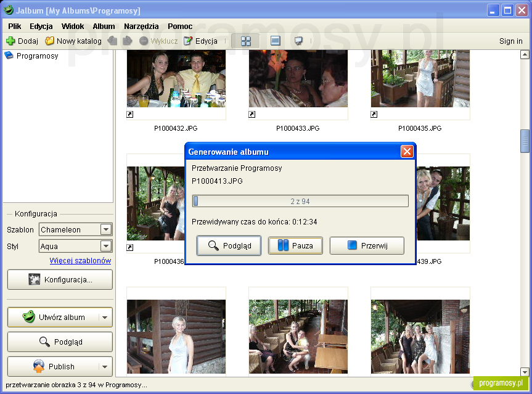Click the shortcut arrow icon under P1000435.JPG
This screenshot has width=532, height=394.
(x=374, y=115)
